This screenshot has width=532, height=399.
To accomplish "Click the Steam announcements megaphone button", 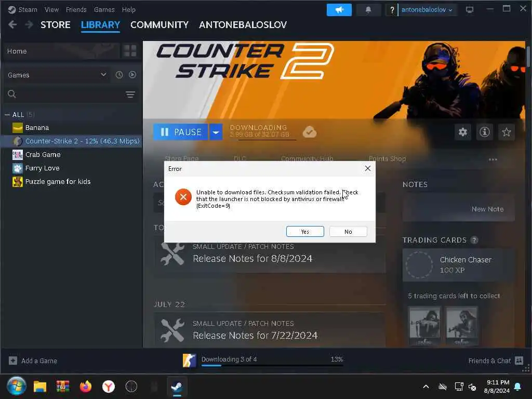I will tap(339, 10).
